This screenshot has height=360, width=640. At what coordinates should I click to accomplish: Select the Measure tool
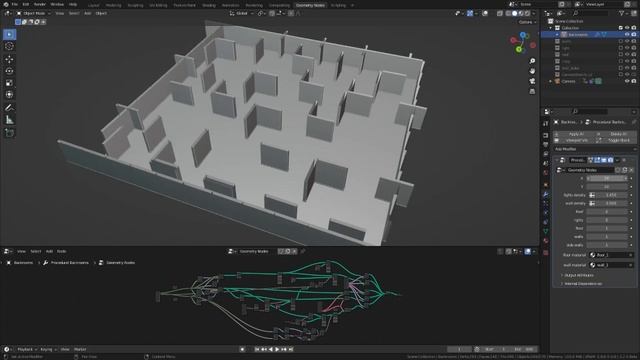click(x=9, y=120)
